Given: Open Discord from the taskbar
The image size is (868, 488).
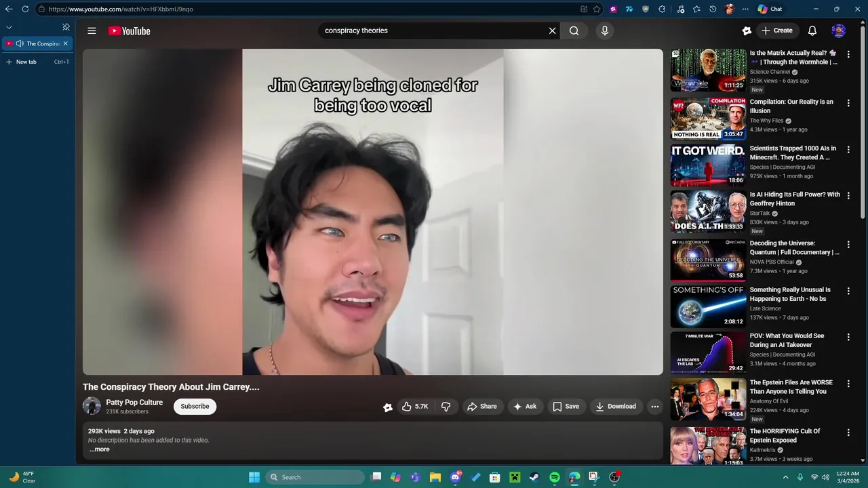Looking at the screenshot, I should 456,477.
